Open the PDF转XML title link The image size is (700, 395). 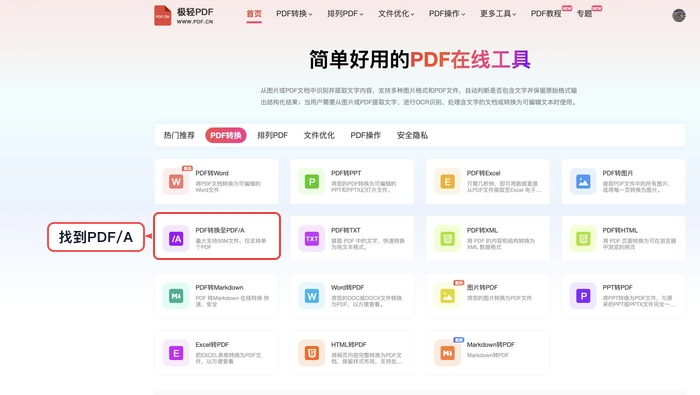point(482,230)
